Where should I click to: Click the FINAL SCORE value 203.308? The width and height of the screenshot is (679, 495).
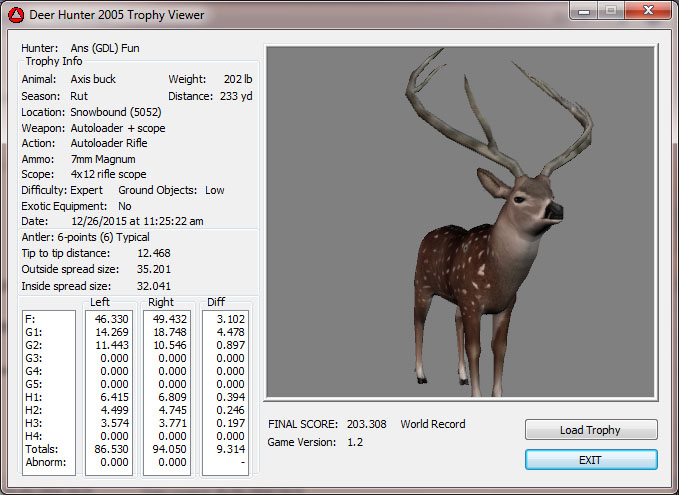click(366, 424)
